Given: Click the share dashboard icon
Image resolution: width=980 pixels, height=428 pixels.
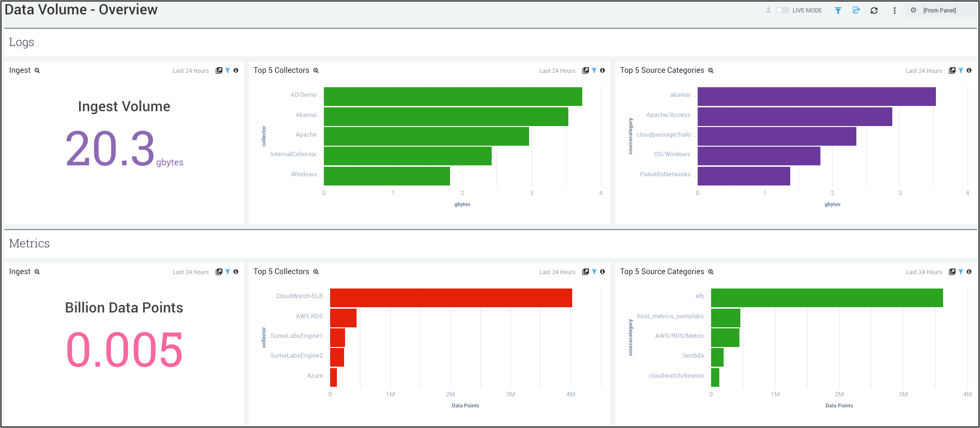Looking at the screenshot, I should point(856,11).
